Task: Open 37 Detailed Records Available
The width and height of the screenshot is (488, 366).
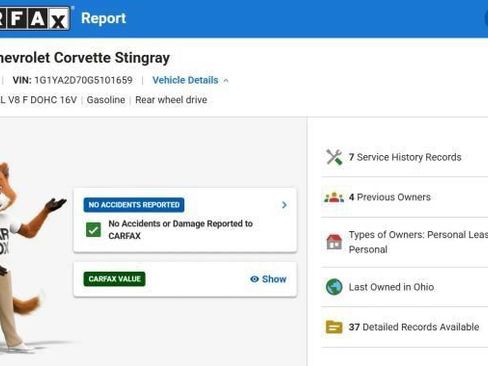Action: click(x=414, y=327)
